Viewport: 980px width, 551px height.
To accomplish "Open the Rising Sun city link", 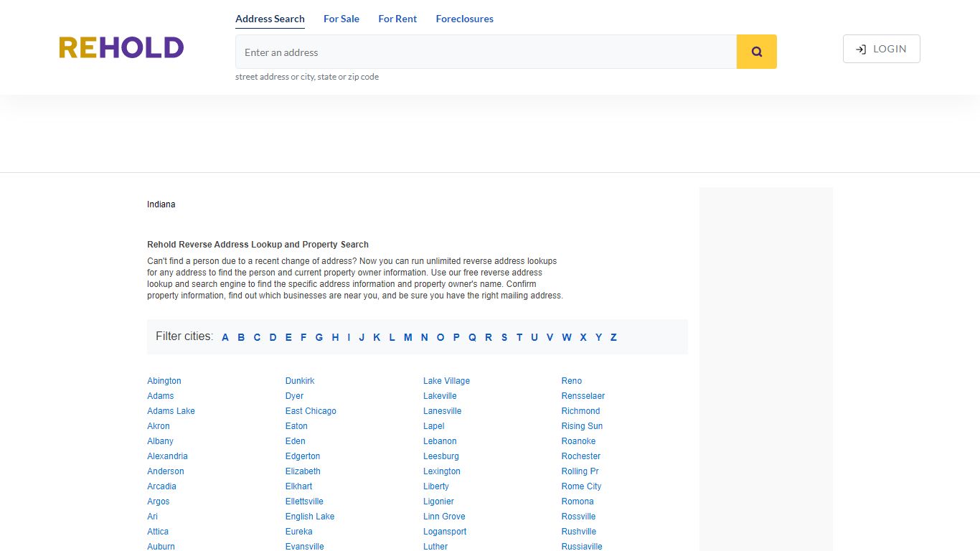I will [x=582, y=426].
